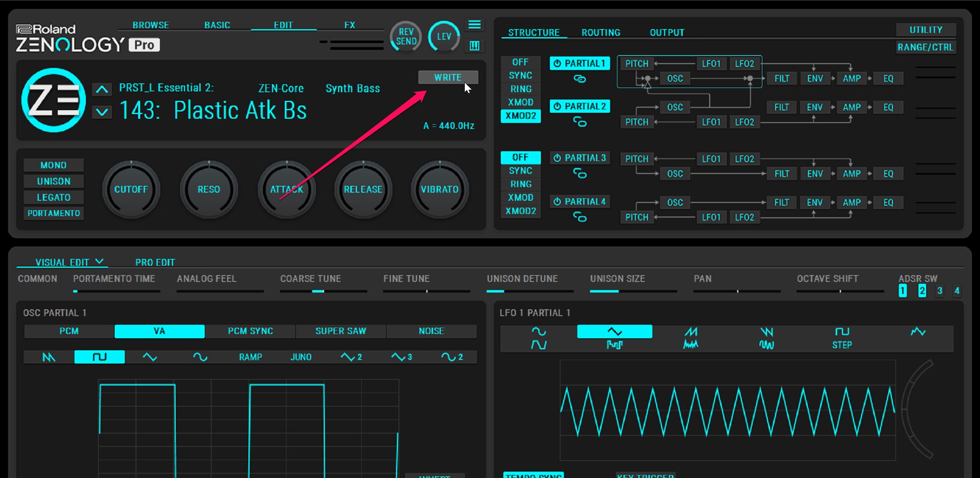Select STEP LFO 1 waveform
This screenshot has width=980, height=478.
click(x=842, y=345)
